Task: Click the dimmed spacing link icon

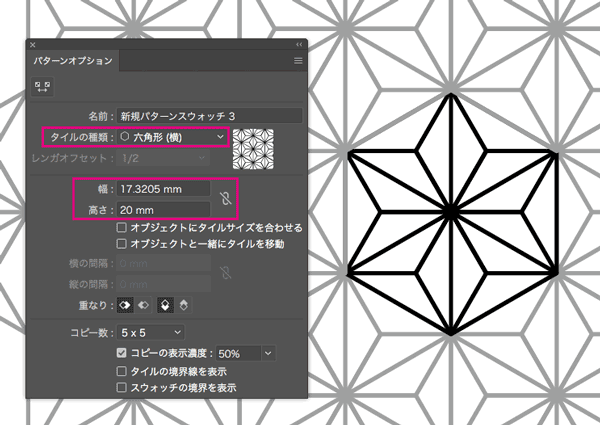Action: 226,273
